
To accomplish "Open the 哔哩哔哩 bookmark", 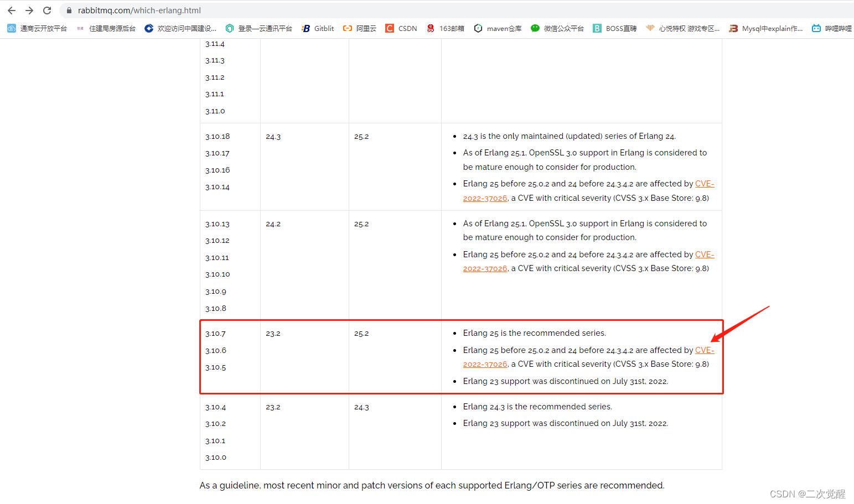I will [832, 28].
